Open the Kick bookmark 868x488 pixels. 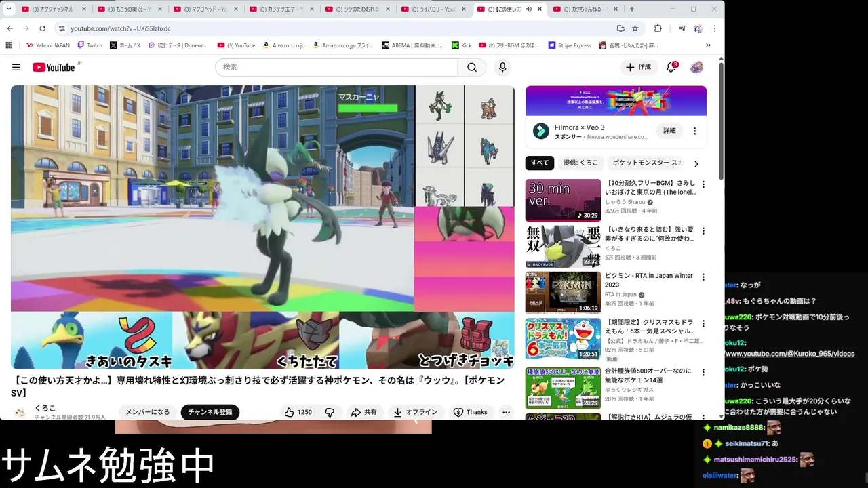[x=460, y=45]
